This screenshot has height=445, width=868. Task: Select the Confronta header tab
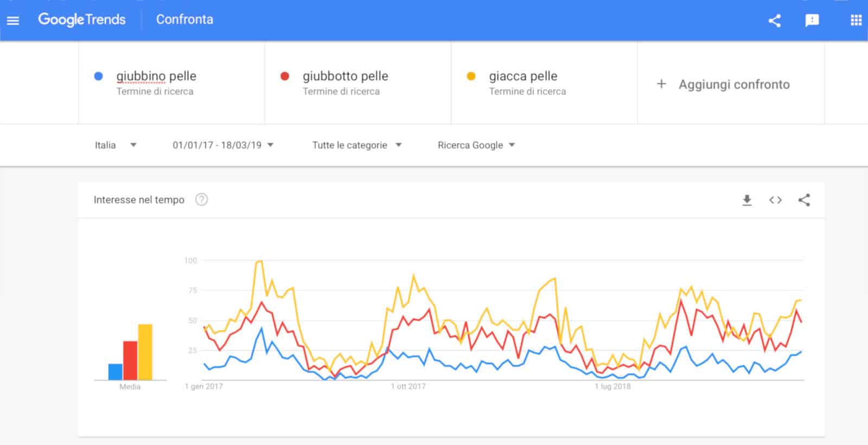[184, 20]
